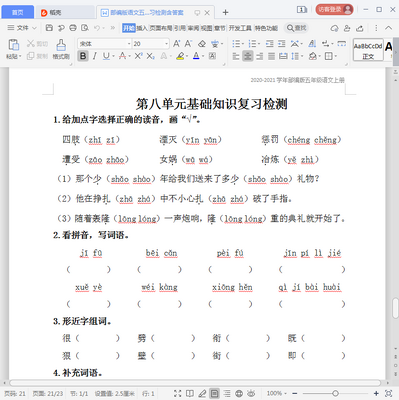399x400 pixels.
Task: Collapse the ribbon with chevron
Action: tap(389, 28)
